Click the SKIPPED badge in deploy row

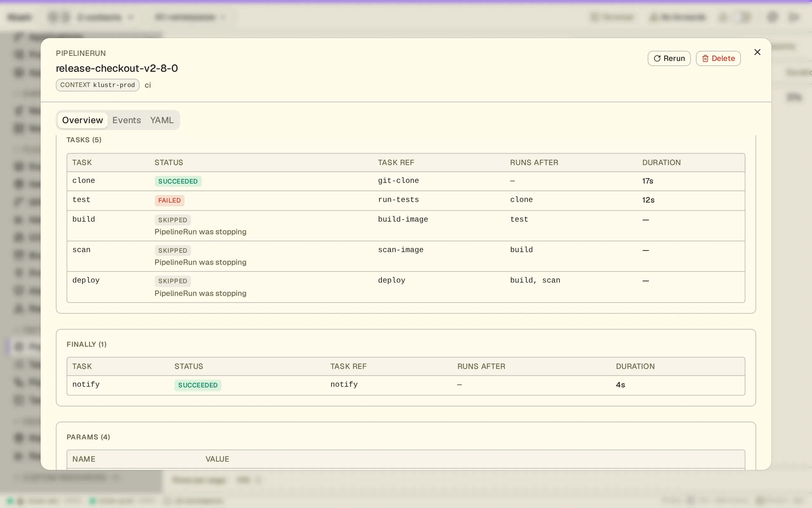click(173, 281)
